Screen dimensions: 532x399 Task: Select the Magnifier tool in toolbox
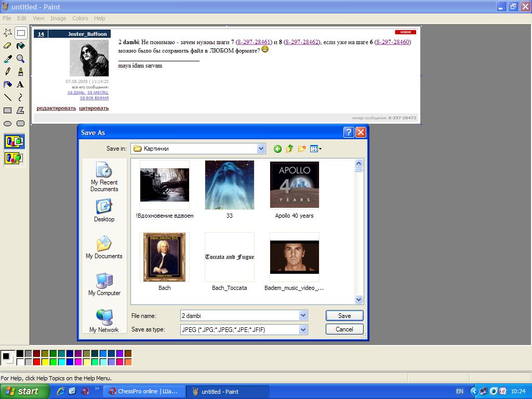[x=20, y=59]
